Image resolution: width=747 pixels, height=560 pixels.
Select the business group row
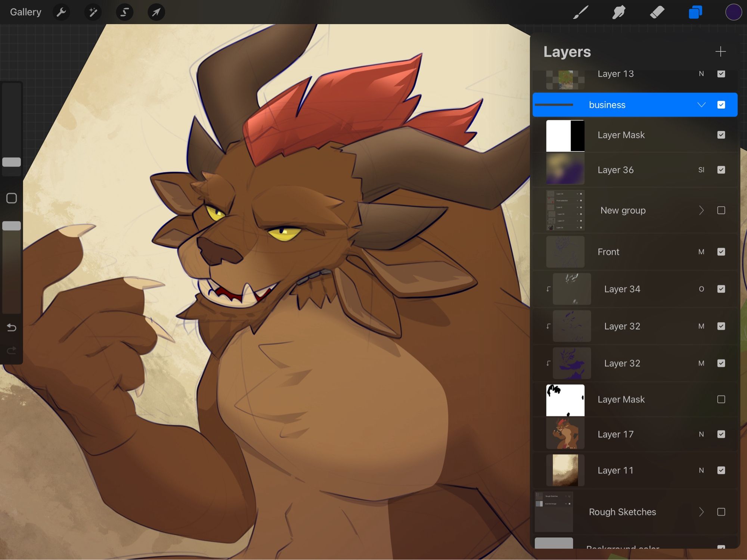[x=635, y=105]
